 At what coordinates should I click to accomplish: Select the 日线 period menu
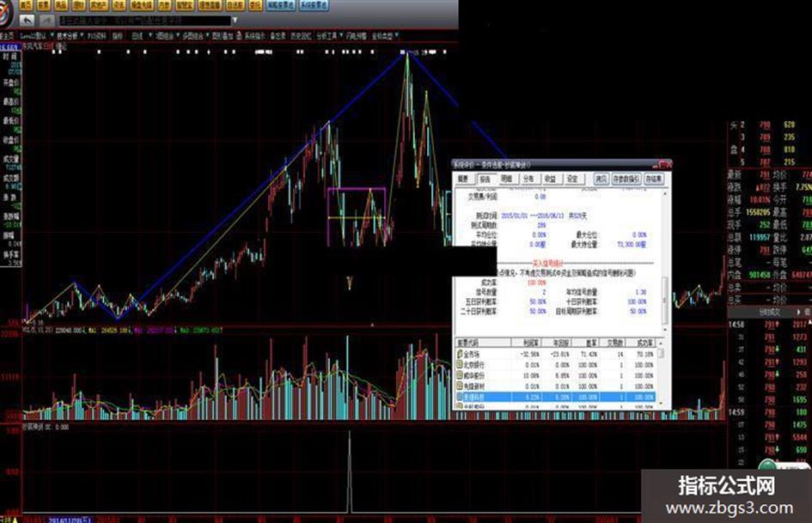point(137,36)
